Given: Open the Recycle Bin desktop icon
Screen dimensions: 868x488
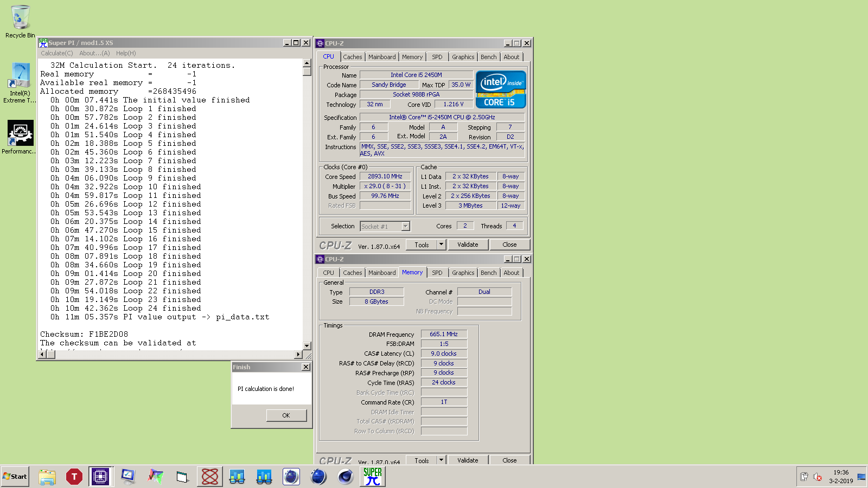Looking at the screenshot, I should 20,22.
